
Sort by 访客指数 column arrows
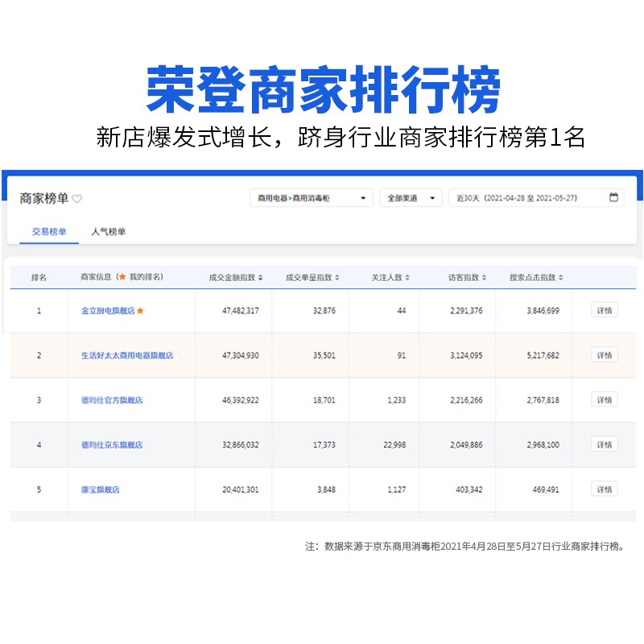[485, 278]
